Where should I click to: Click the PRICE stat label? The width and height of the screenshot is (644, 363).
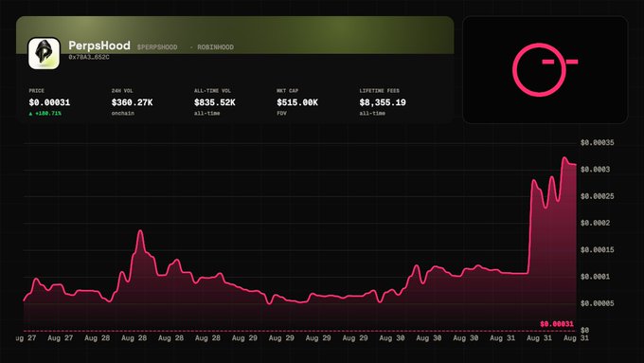point(37,91)
